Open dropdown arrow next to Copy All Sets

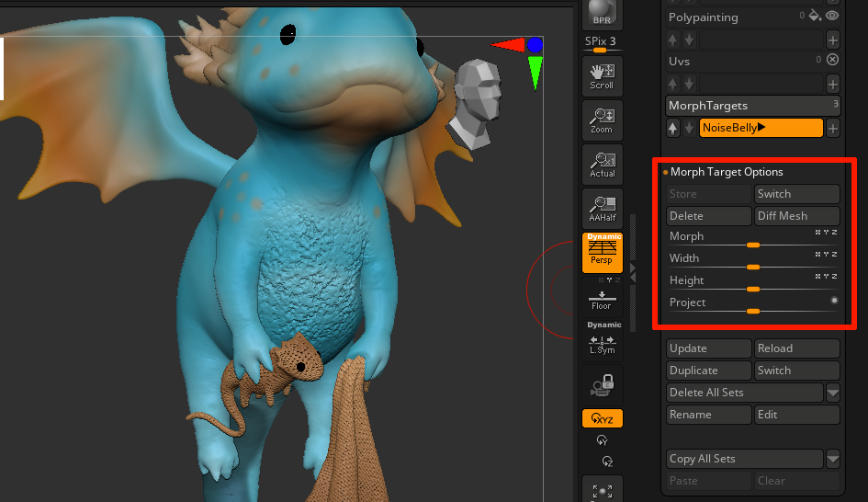(832, 459)
